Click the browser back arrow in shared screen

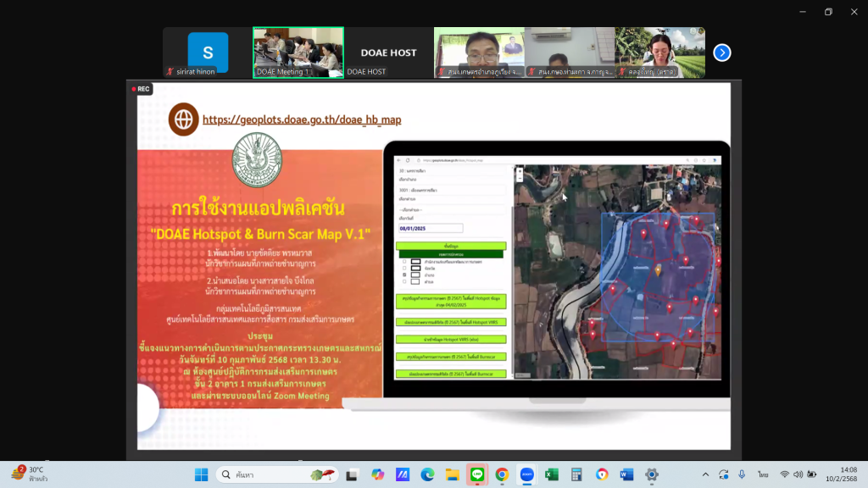[x=399, y=160]
